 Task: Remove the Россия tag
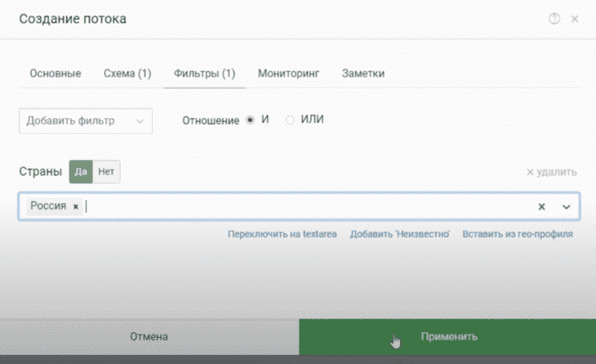76,206
